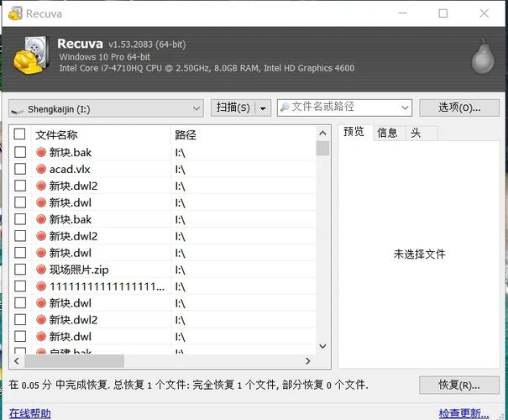Click the file list's vertical scrollbar thumb
This screenshot has width=508, height=420.
coord(322,148)
